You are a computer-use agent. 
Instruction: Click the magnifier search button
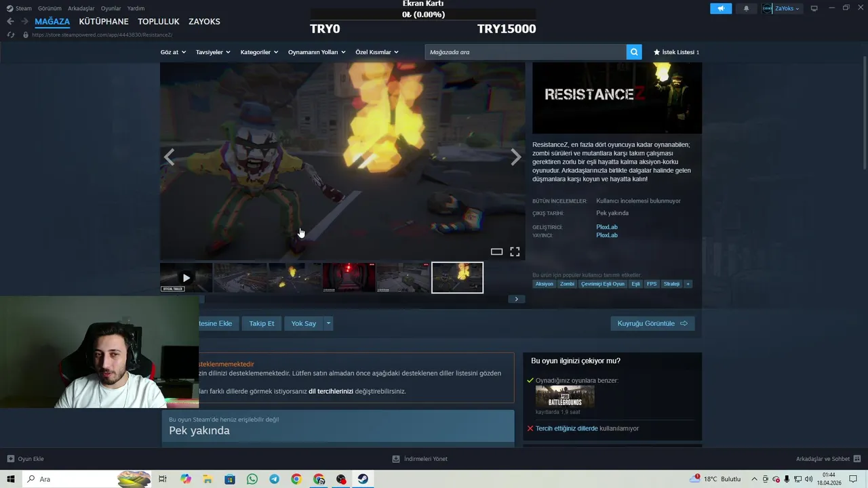pos(634,52)
